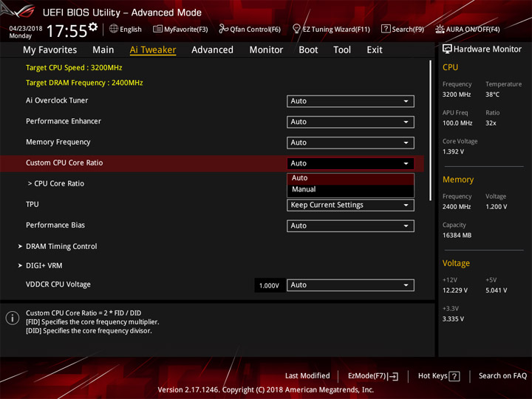Choose Auto in the open dropdown list
Image resolution: width=532 pixels, height=399 pixels.
[350, 179]
